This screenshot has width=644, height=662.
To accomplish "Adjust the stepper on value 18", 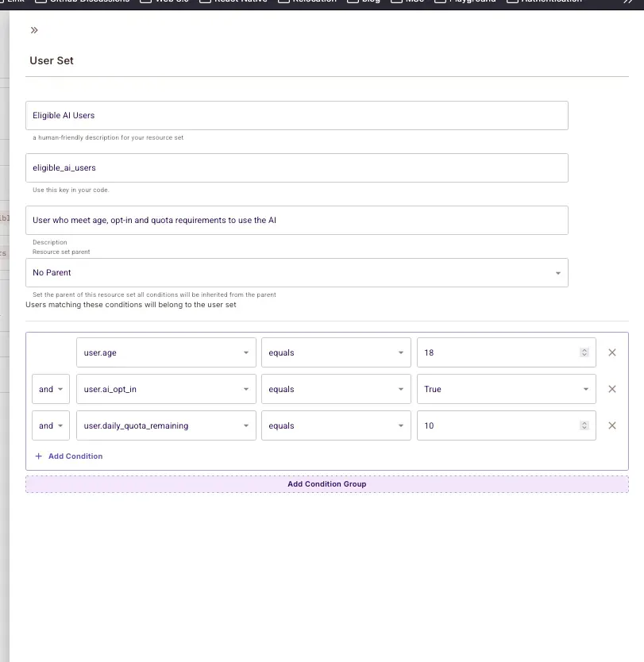I will (x=584, y=352).
